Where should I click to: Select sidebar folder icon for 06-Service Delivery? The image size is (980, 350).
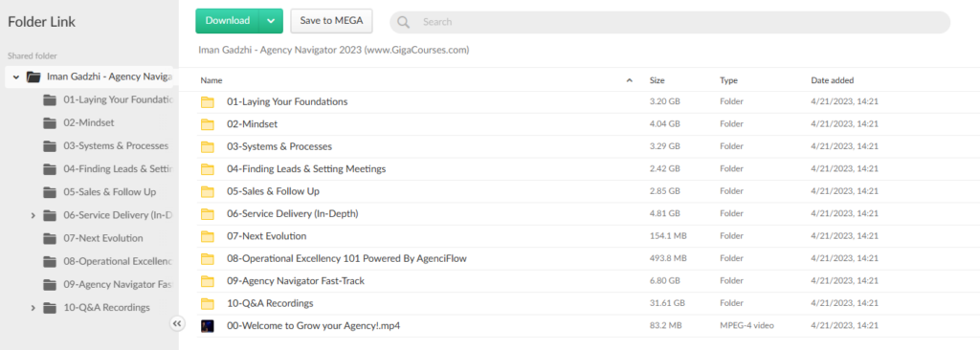click(50, 215)
